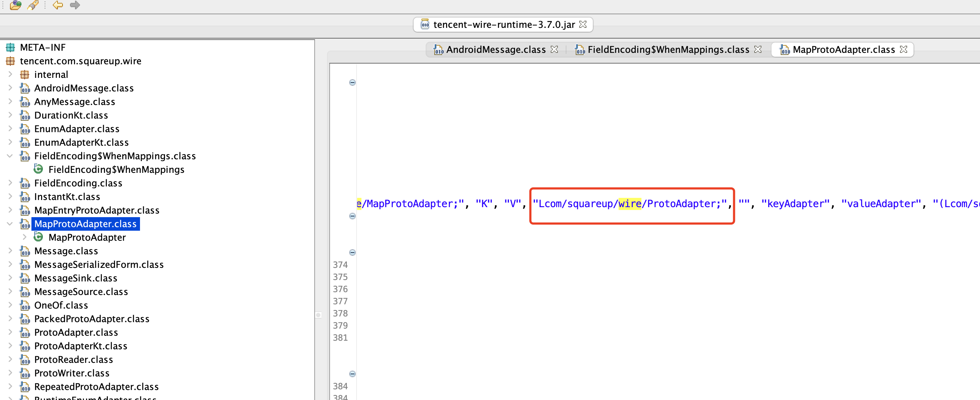Expand the Message.class tree node
The height and width of the screenshot is (400, 980).
[10, 250]
